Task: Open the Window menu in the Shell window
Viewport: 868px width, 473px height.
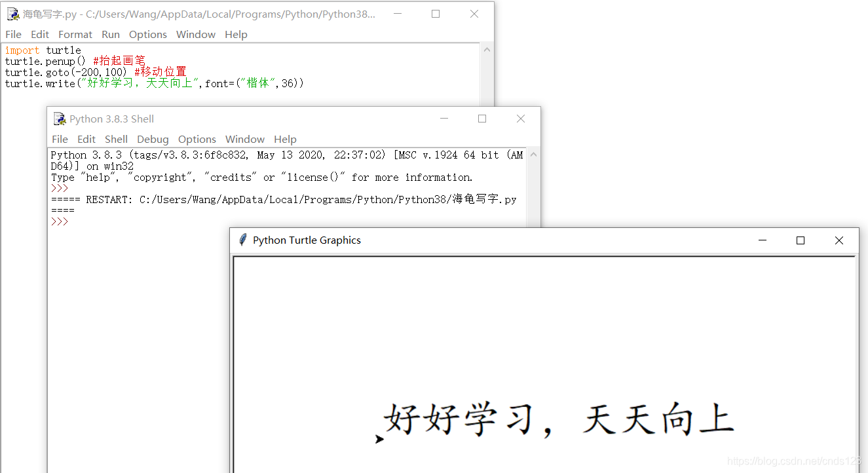Action: pos(244,139)
